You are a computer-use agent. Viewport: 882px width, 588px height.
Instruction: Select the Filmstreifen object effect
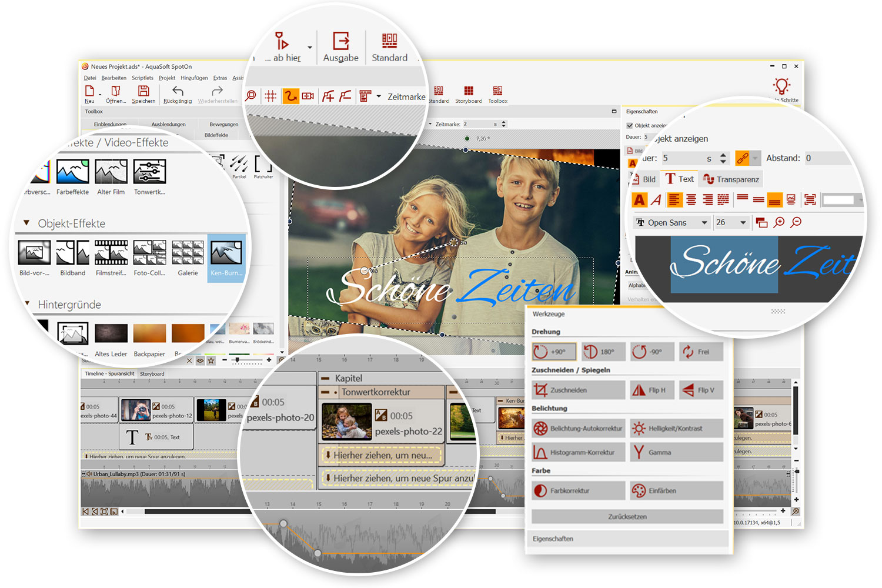click(111, 258)
